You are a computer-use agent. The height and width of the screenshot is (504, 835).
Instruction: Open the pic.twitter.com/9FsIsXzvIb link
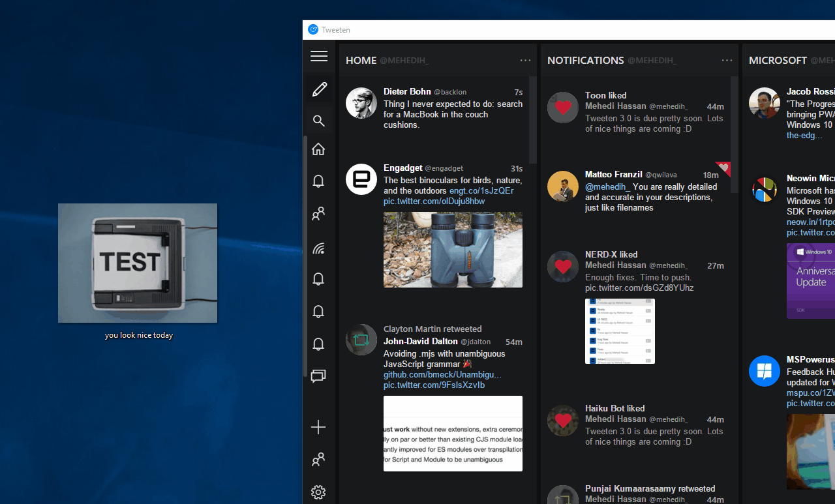pyautogui.click(x=434, y=385)
